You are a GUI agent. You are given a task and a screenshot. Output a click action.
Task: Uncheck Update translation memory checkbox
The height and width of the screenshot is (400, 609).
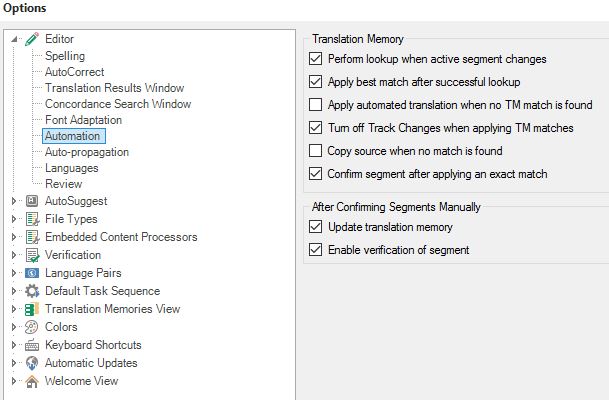click(315, 226)
